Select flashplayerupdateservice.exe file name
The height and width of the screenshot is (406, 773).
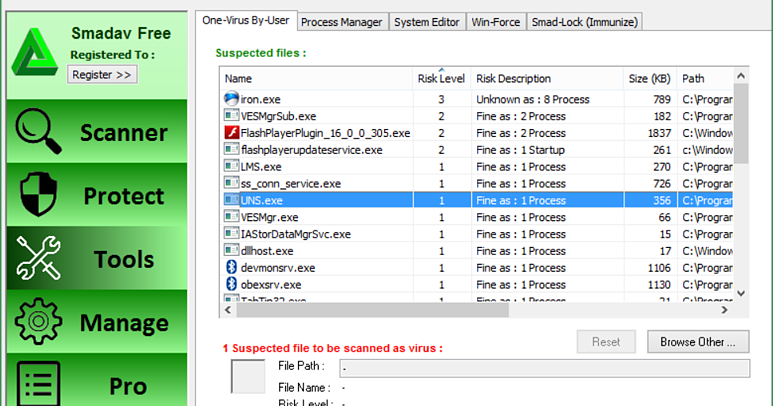click(312, 150)
